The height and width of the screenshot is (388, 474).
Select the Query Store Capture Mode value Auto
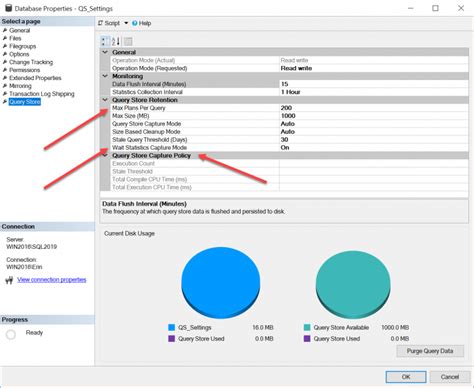(374, 124)
